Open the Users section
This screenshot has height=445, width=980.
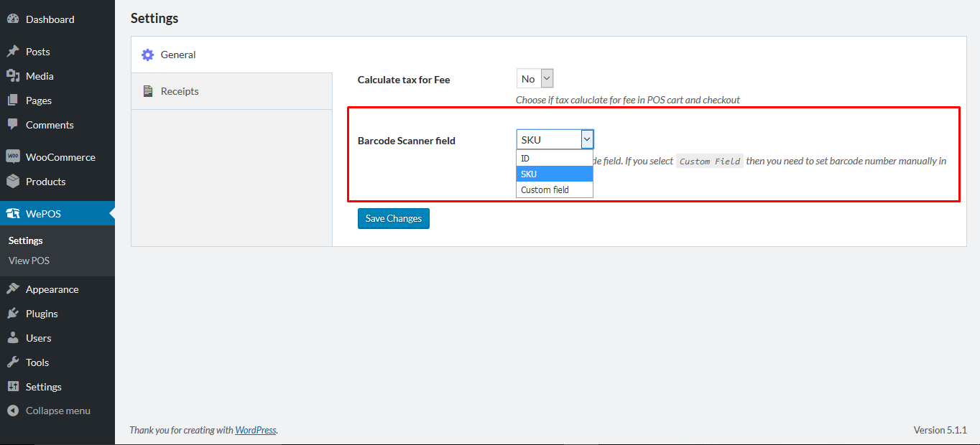pyautogui.click(x=37, y=337)
